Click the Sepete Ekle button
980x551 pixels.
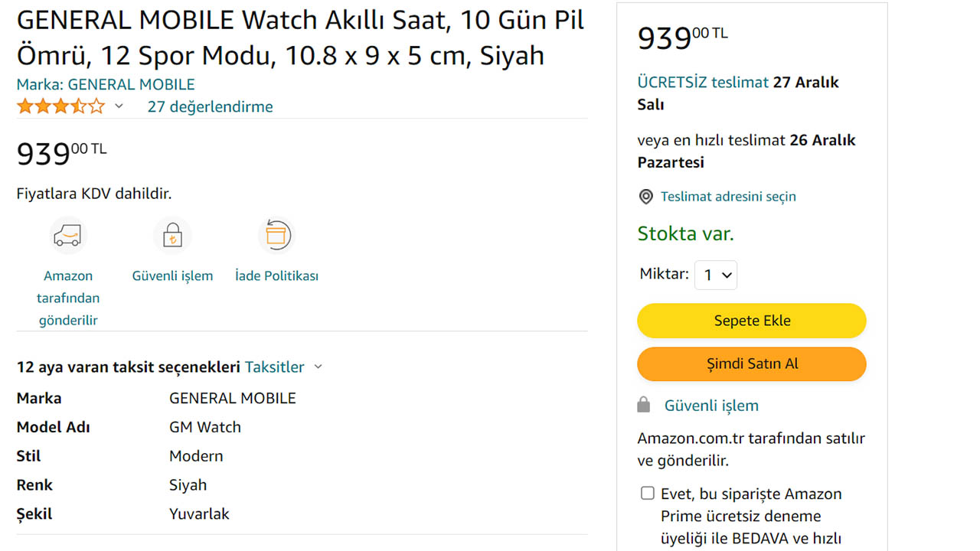pos(751,321)
